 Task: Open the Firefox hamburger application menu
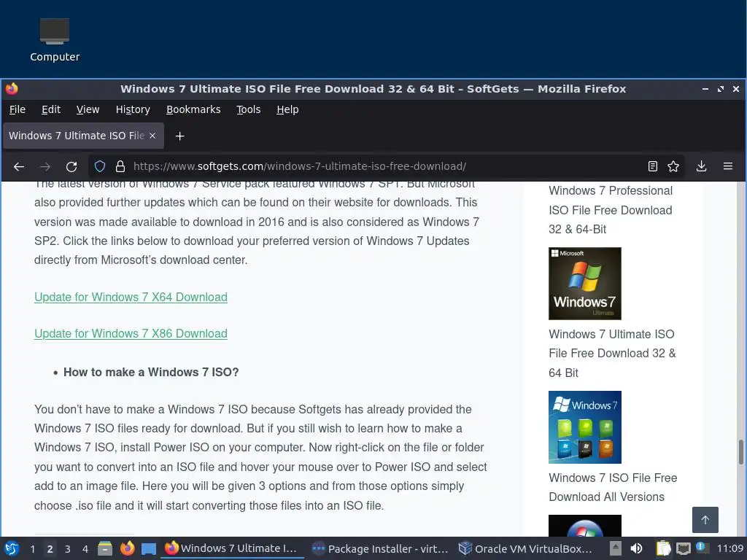728,166
